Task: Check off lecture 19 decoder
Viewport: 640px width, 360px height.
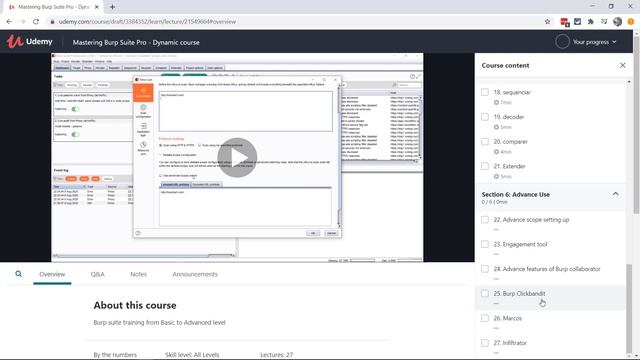Action: coord(484,117)
